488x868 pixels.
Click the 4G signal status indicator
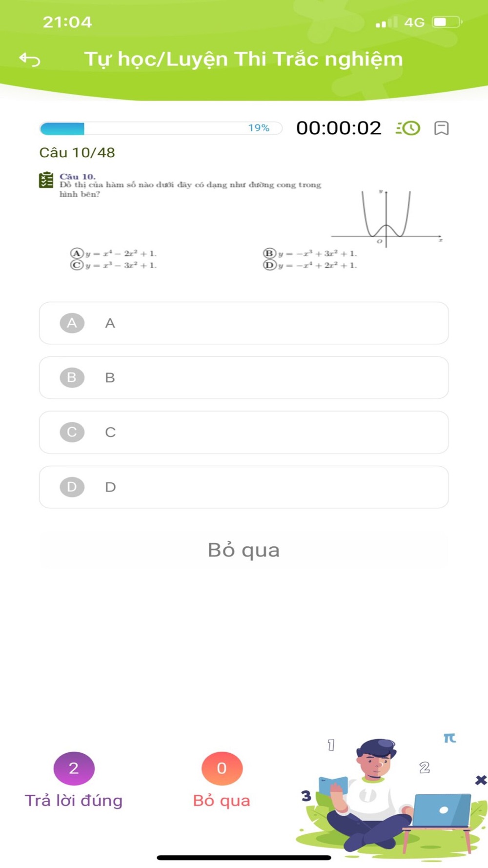(x=414, y=22)
